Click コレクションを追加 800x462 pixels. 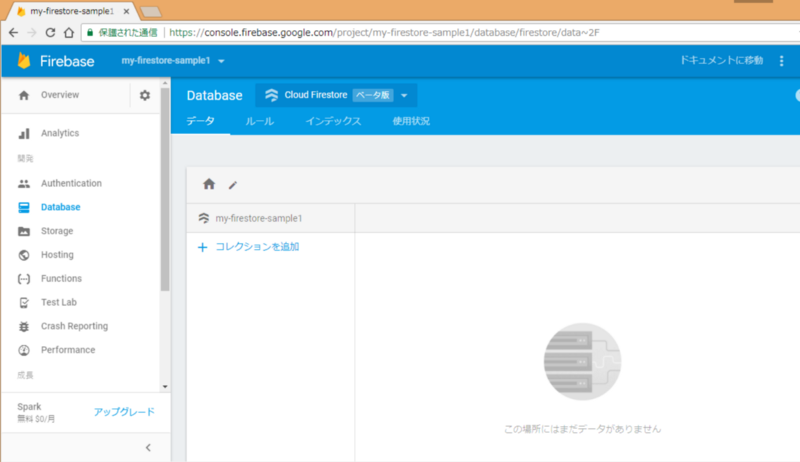pos(257,247)
